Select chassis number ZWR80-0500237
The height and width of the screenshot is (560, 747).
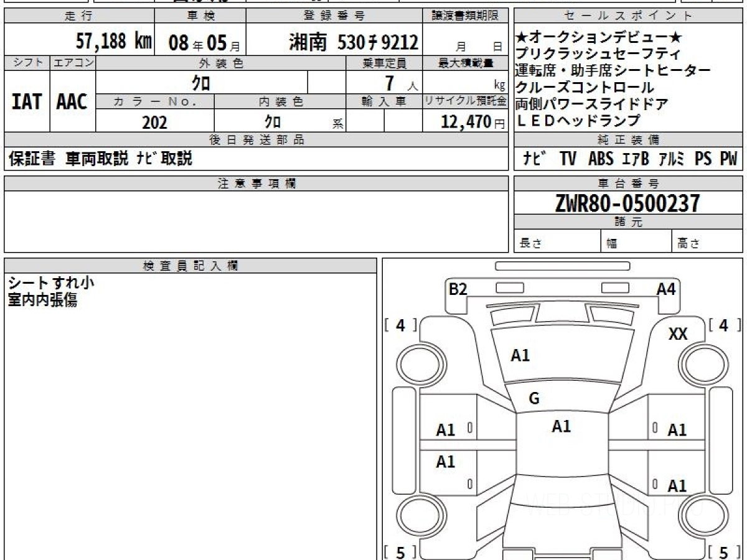coord(627,203)
